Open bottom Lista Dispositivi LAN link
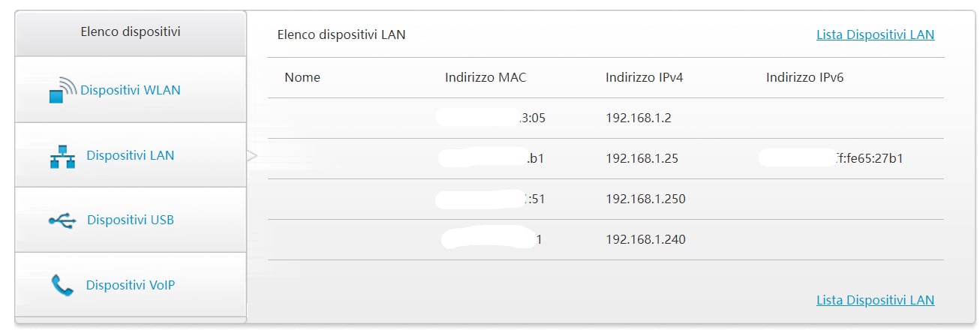Viewport: 980px width, 333px height. click(875, 300)
